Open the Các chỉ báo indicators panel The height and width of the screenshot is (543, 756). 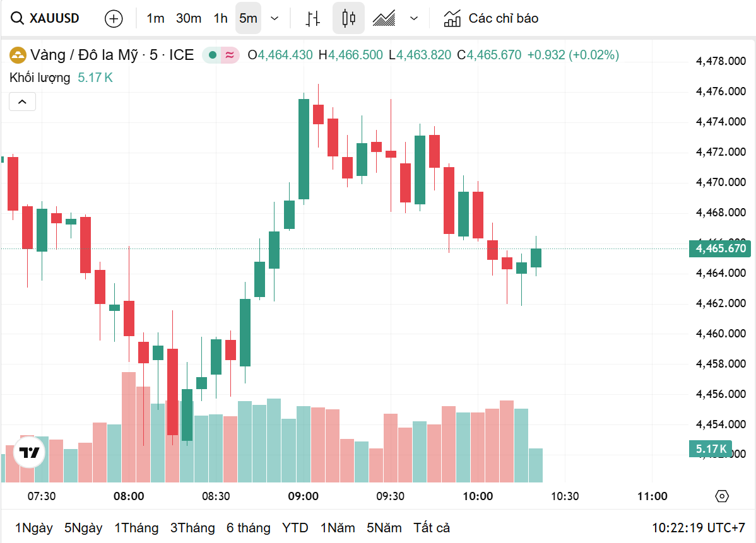click(x=491, y=18)
